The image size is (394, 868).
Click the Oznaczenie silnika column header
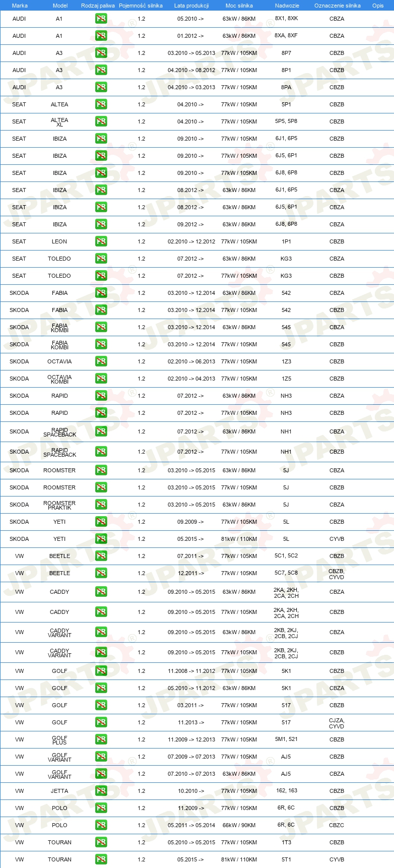coord(337,6)
